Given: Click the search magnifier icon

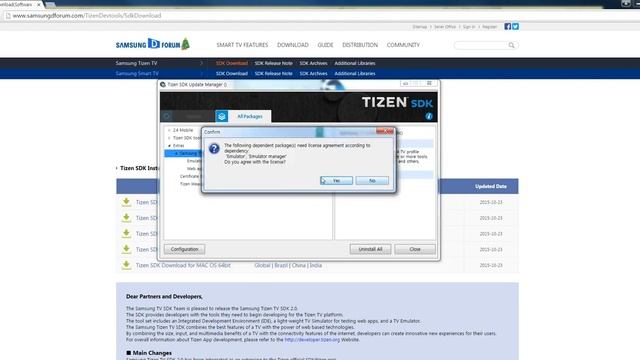Looking at the screenshot, I should (x=511, y=45).
